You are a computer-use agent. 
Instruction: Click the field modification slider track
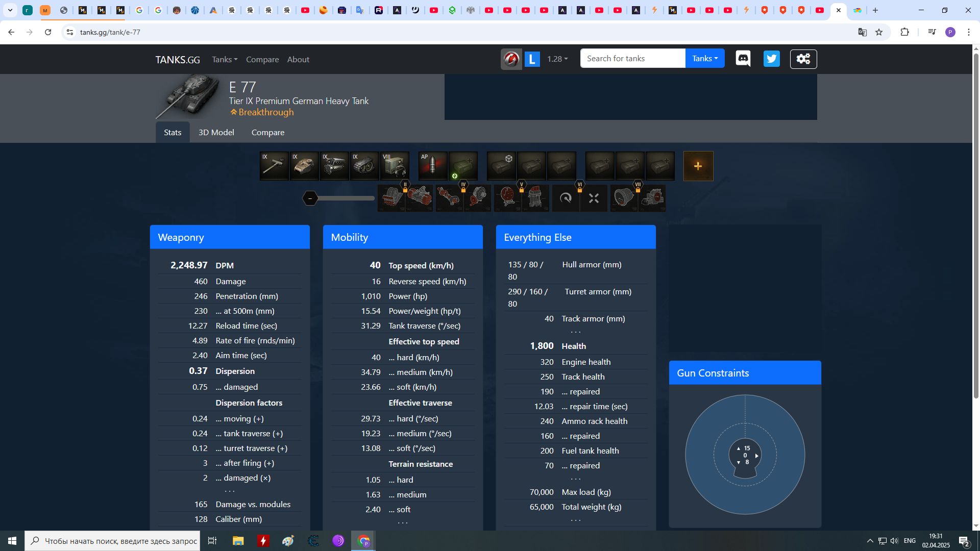(x=345, y=198)
